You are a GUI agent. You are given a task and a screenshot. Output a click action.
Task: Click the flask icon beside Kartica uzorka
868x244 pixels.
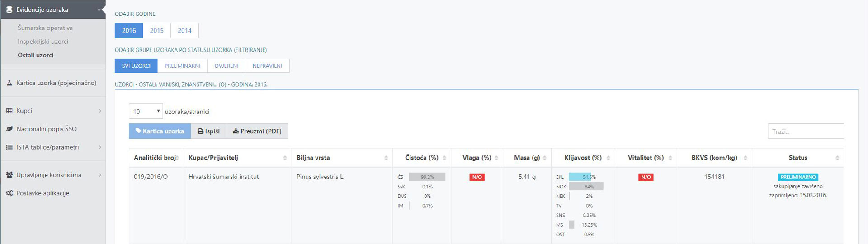coord(9,83)
